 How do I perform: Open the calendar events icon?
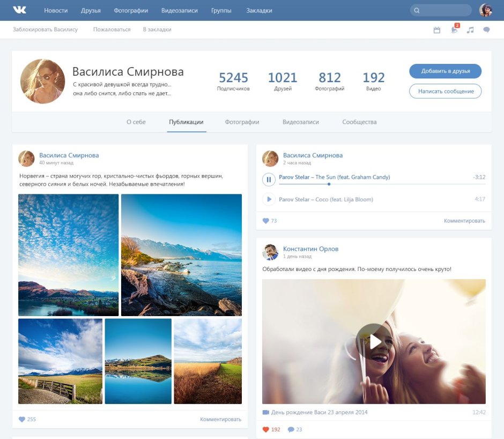pyautogui.click(x=437, y=30)
